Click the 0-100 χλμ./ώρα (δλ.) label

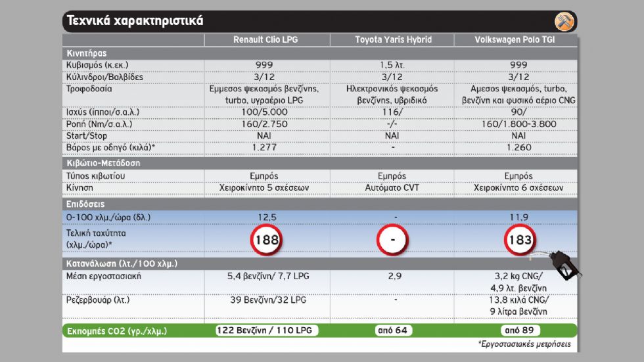coord(108,217)
